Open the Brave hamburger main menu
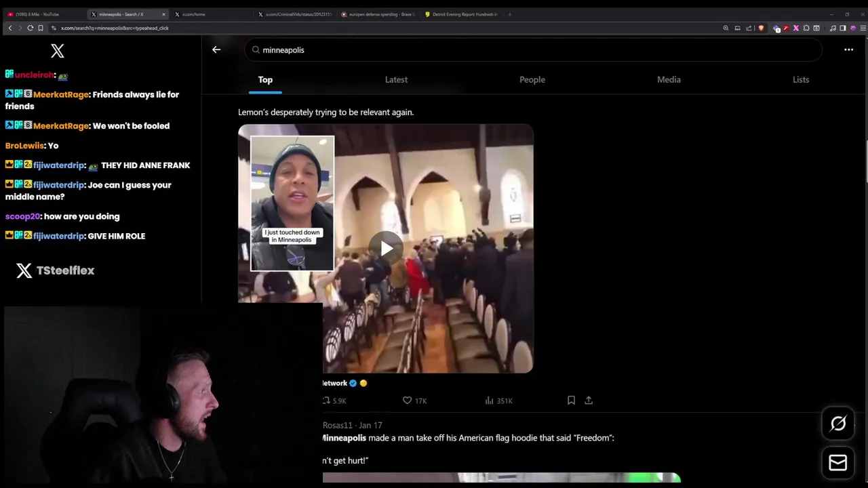The width and height of the screenshot is (868, 488). 863,28
